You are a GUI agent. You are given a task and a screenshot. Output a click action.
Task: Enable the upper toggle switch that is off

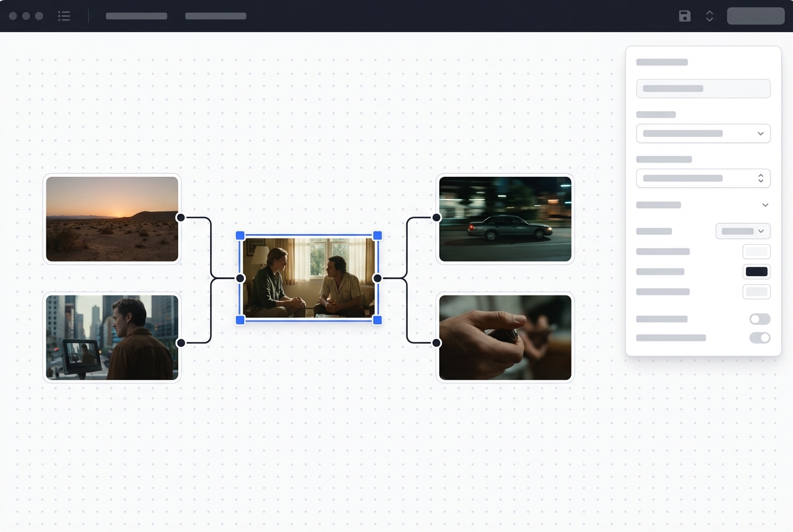point(760,319)
